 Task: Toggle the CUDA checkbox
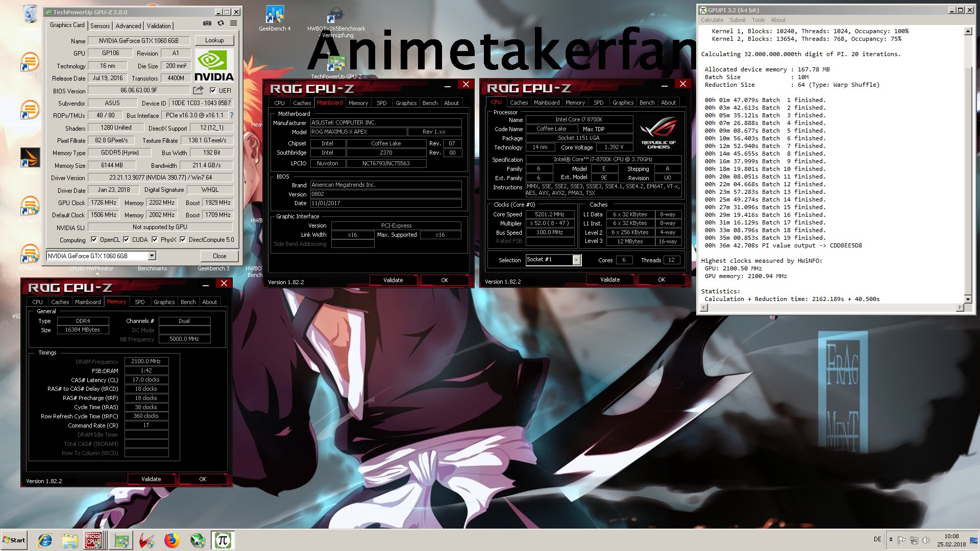pyautogui.click(x=126, y=239)
